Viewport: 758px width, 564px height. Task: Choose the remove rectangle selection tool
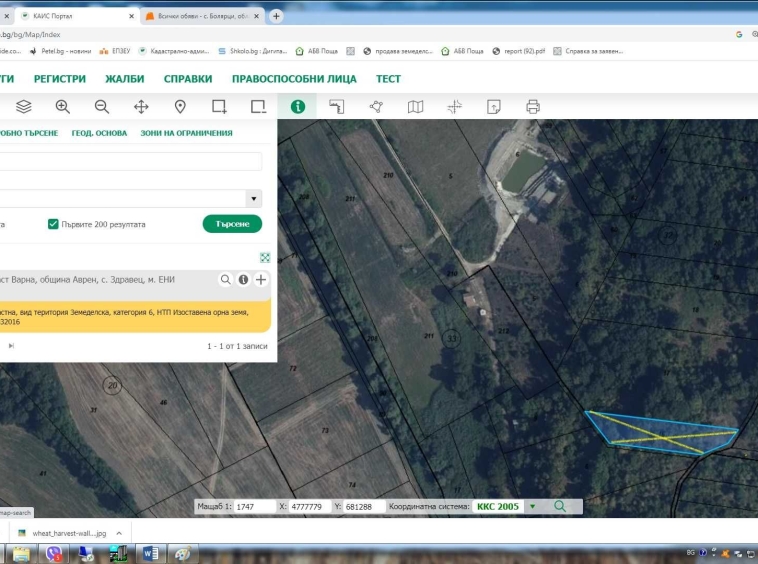tap(259, 106)
